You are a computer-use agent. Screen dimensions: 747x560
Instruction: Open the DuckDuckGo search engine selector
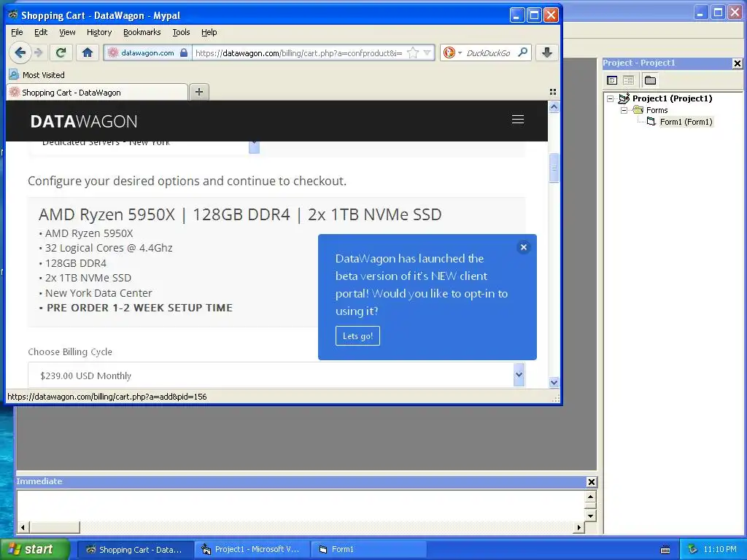452,52
